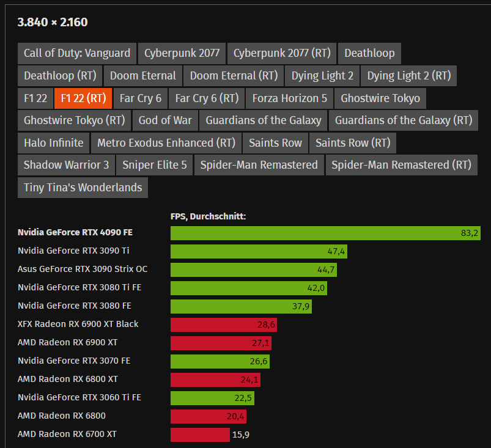Click the FPS, Durchschnitt label
The image size is (491, 448).
coord(209,216)
